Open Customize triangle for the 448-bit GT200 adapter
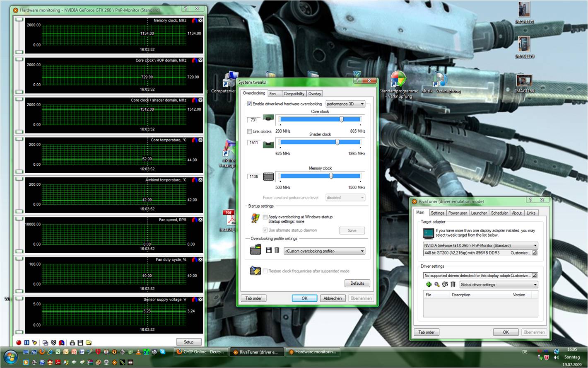Screen dimensions: 588x368 pyautogui.click(x=535, y=253)
